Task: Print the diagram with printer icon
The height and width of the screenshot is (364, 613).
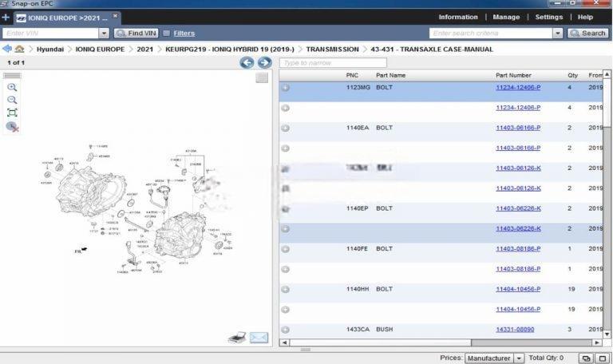Action: tap(237, 338)
